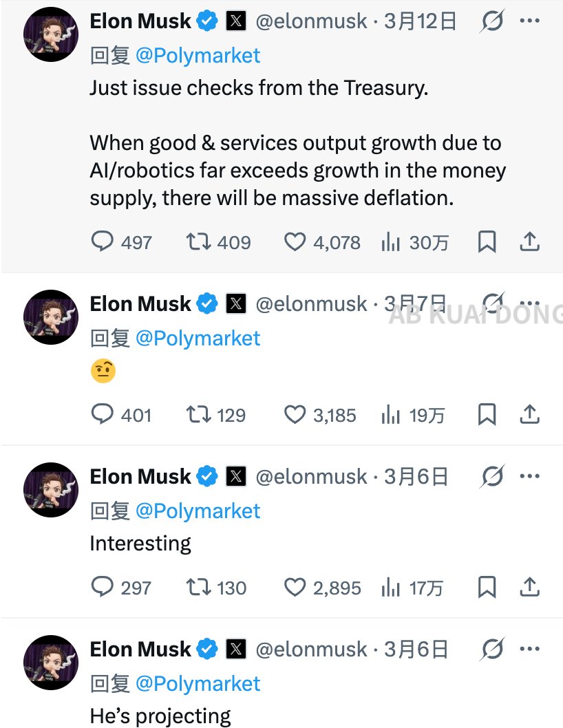Open @Polymarket link in March 12 reply

tap(198, 56)
